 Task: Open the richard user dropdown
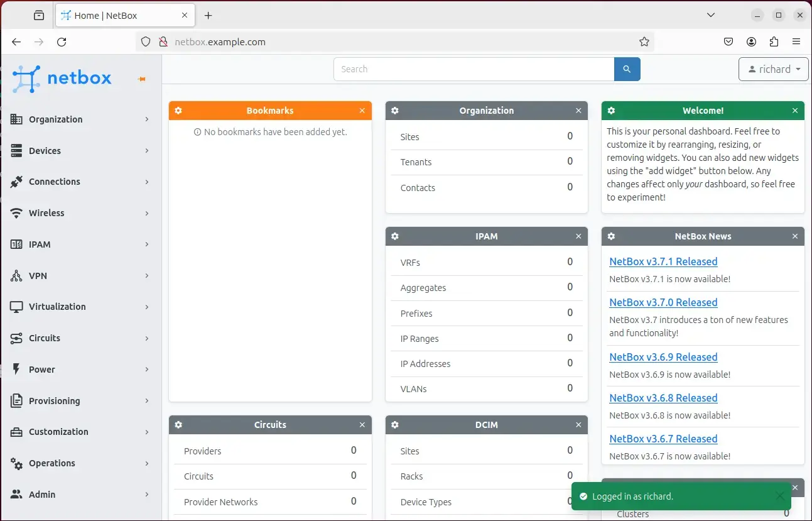point(773,69)
